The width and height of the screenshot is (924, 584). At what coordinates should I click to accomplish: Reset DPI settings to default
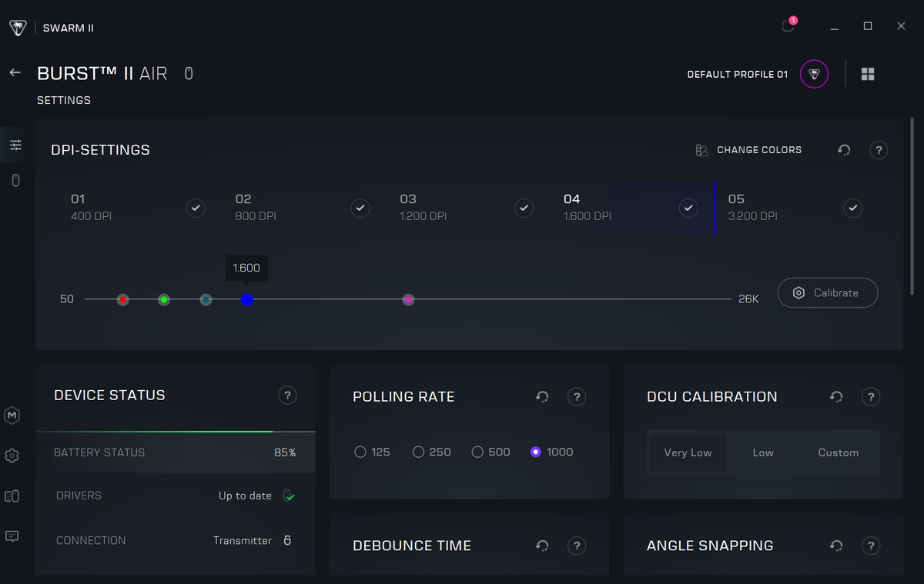[844, 150]
